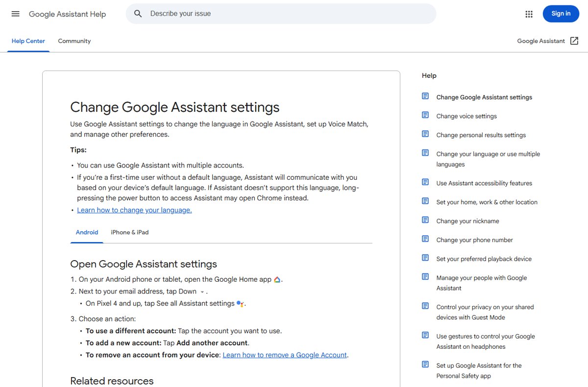Open the Change voice settings article

466,116
